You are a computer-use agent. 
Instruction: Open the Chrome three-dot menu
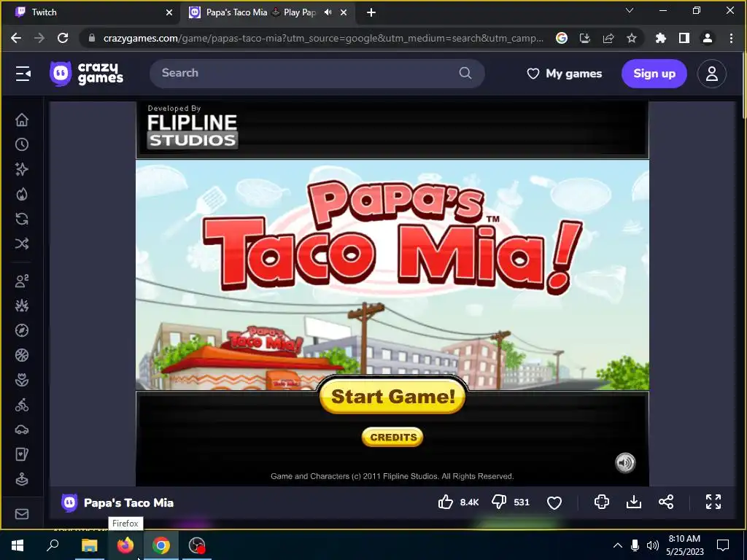tap(731, 38)
